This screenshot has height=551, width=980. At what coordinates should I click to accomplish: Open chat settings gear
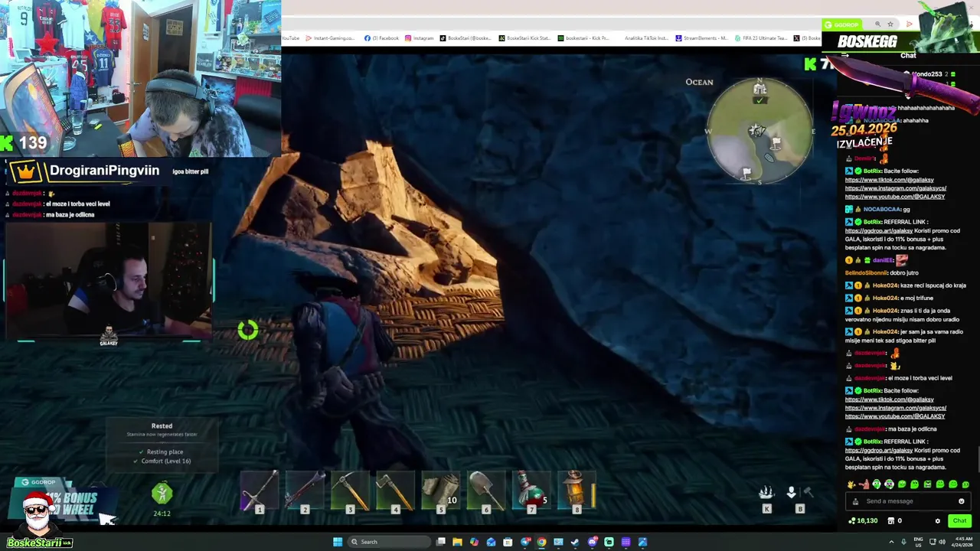click(x=937, y=521)
